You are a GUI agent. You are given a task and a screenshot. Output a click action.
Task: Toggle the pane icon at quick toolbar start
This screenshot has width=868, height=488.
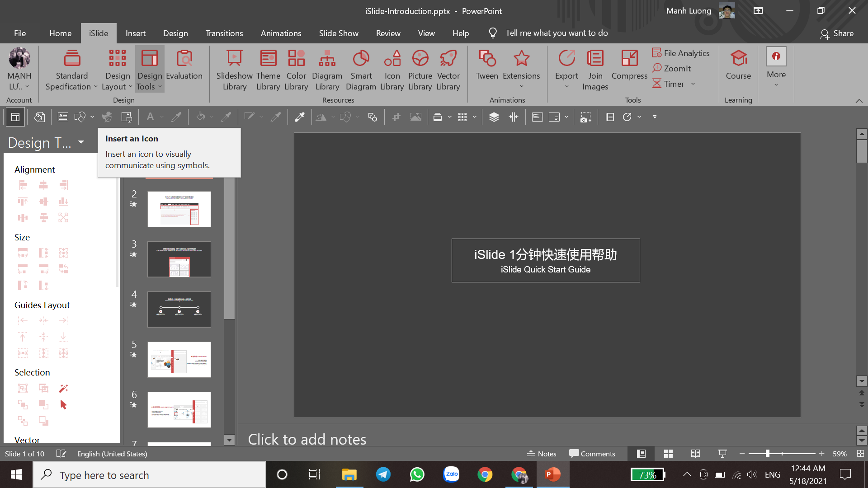15,117
